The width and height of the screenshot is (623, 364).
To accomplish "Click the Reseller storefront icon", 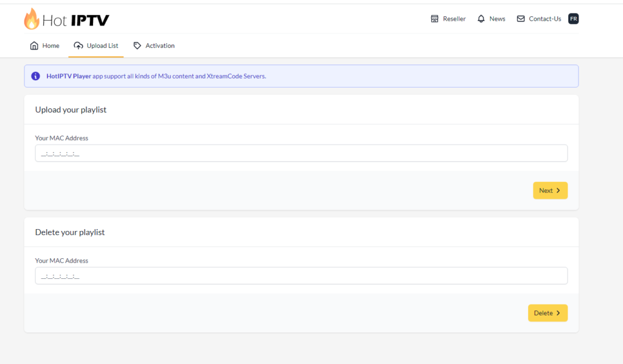I will pos(434,19).
